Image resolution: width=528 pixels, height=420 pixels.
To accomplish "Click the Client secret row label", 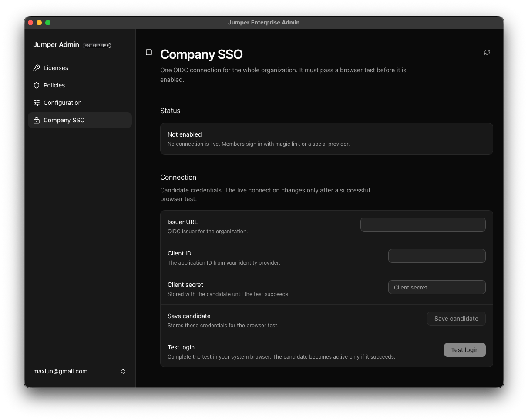I will coord(185,285).
